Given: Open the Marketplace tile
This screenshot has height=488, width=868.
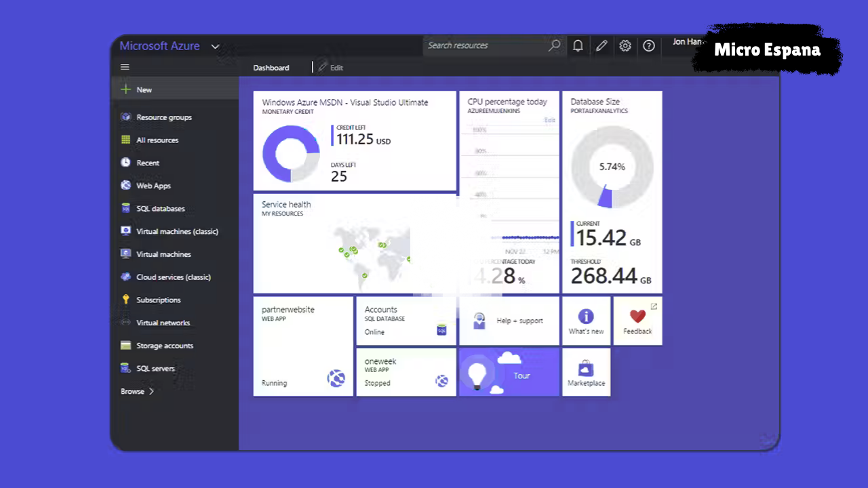Looking at the screenshot, I should pyautogui.click(x=586, y=372).
